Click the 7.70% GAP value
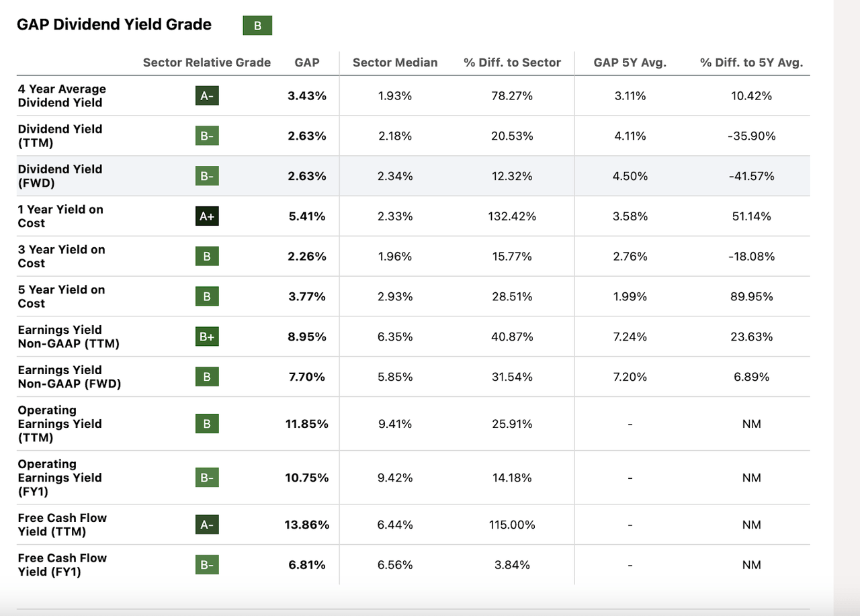This screenshot has height=616, width=860. pos(307,377)
